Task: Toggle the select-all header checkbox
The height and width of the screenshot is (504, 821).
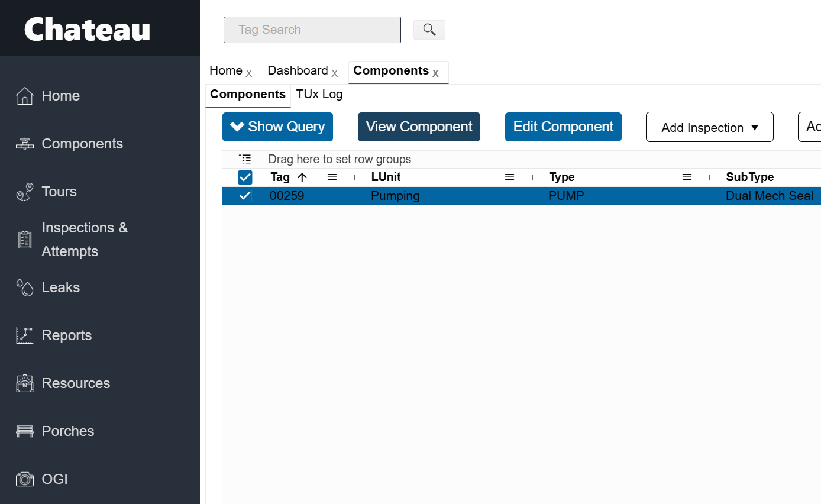Action: [245, 177]
